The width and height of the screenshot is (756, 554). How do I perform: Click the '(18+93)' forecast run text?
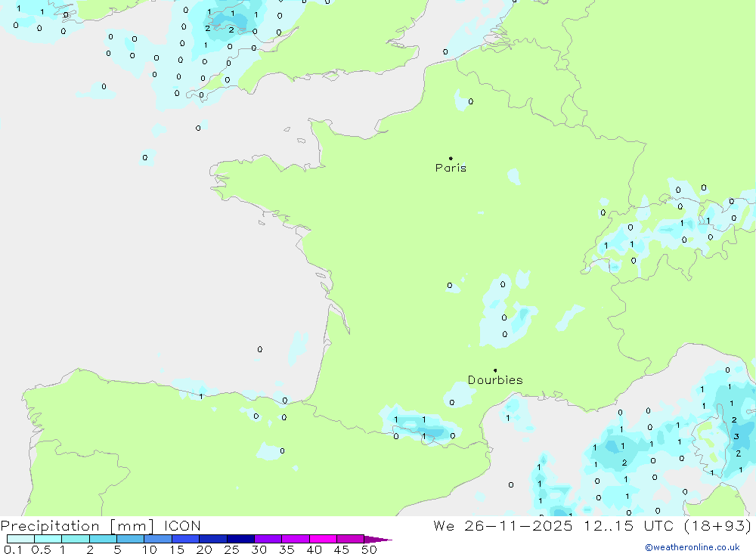click(718, 525)
